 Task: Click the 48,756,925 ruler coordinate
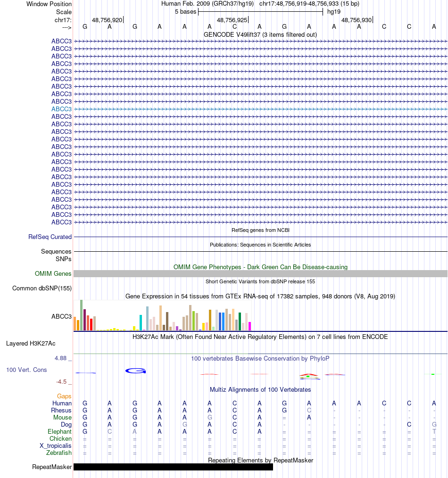click(x=232, y=20)
